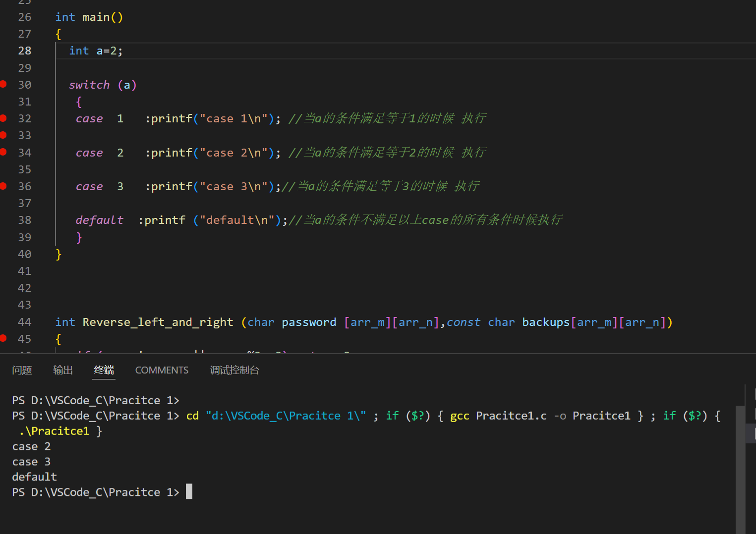Screen dimensions: 756x534
Task: Switch to the 输出 output tab
Action: [x=63, y=370]
